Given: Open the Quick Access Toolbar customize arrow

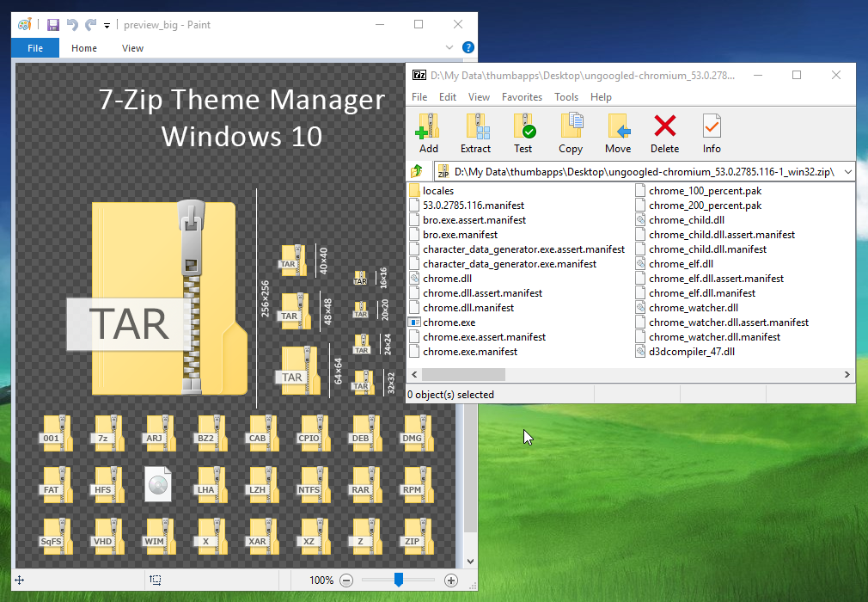Looking at the screenshot, I should (107, 26).
